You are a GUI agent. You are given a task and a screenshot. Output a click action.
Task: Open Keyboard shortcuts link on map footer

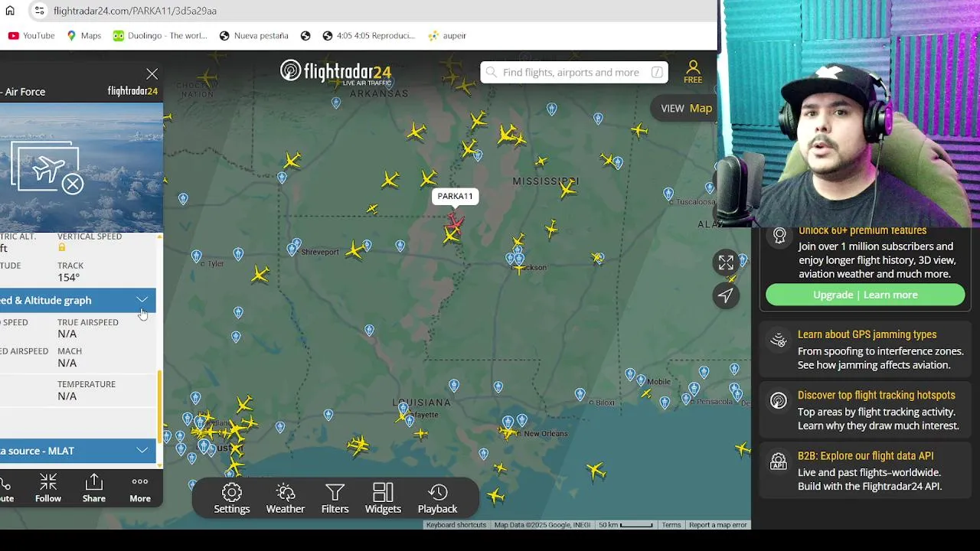(456, 525)
